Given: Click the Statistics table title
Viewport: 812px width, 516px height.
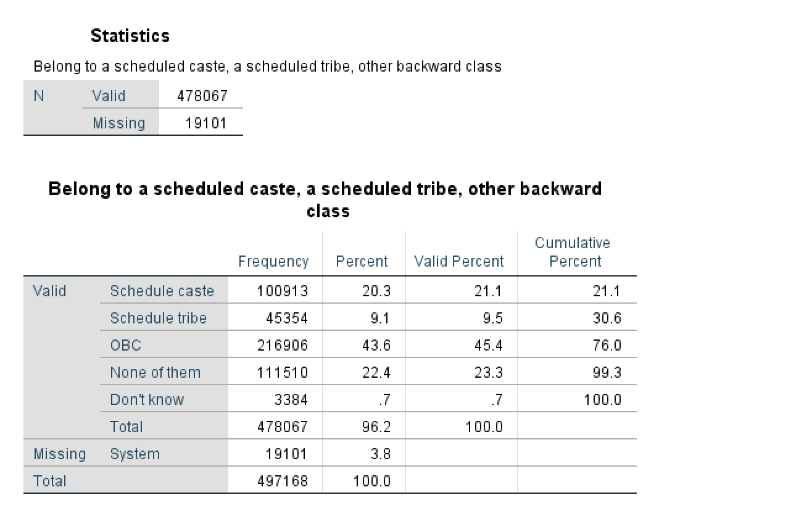Looking at the screenshot, I should coord(130,36).
